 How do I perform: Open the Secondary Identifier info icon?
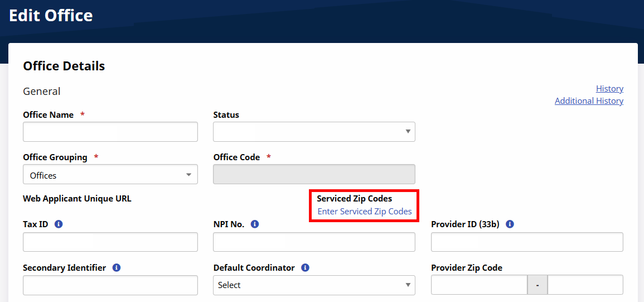(117, 268)
